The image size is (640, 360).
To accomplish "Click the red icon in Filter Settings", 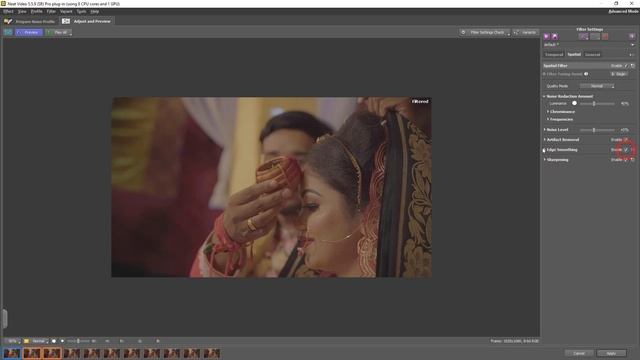I will (x=605, y=37).
